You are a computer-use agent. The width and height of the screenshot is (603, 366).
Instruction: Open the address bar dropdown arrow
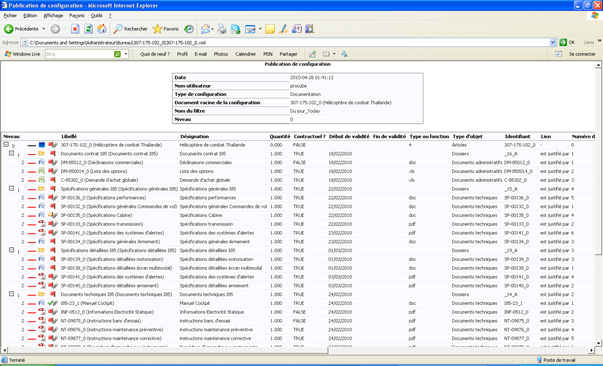coord(553,42)
